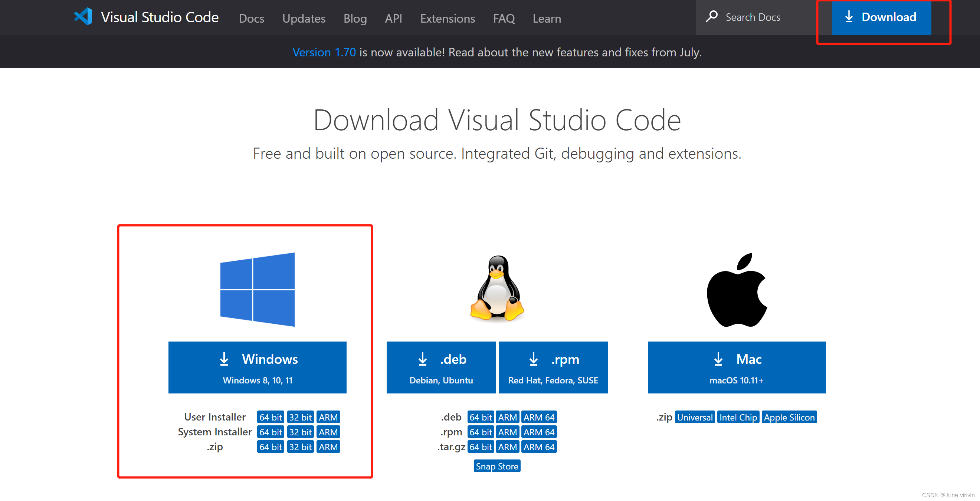Open the Version 1.70 link
Screen dimensions: 980x501
pyautogui.click(x=324, y=52)
